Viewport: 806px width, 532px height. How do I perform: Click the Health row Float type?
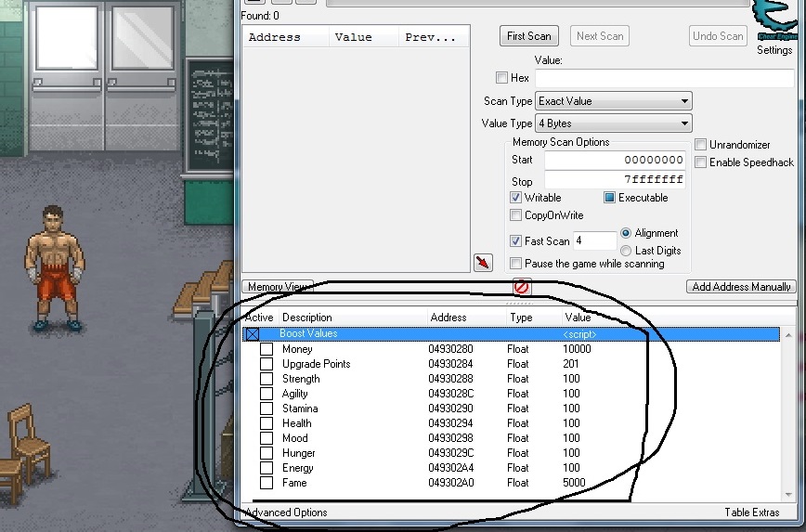click(517, 423)
